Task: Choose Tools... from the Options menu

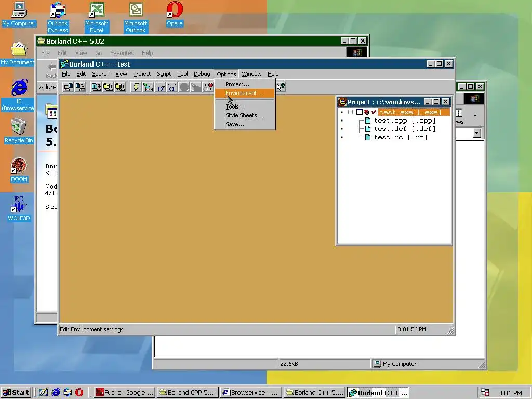Action: pyautogui.click(x=244, y=107)
